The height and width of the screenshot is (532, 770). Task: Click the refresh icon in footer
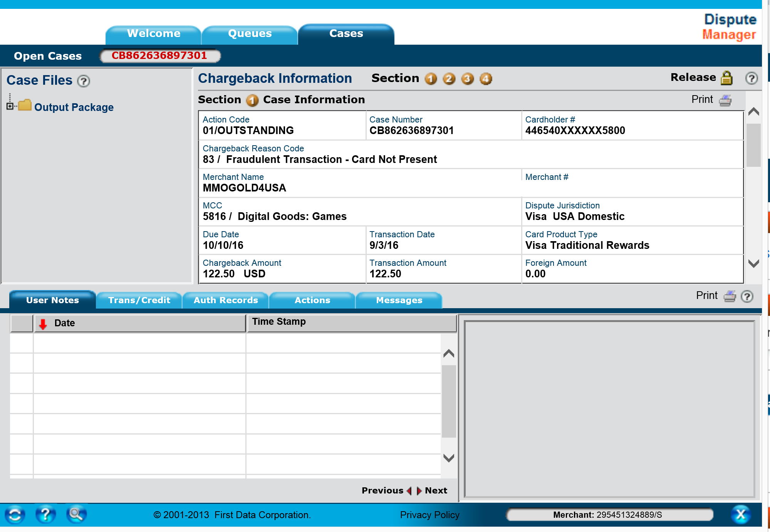[x=15, y=515]
